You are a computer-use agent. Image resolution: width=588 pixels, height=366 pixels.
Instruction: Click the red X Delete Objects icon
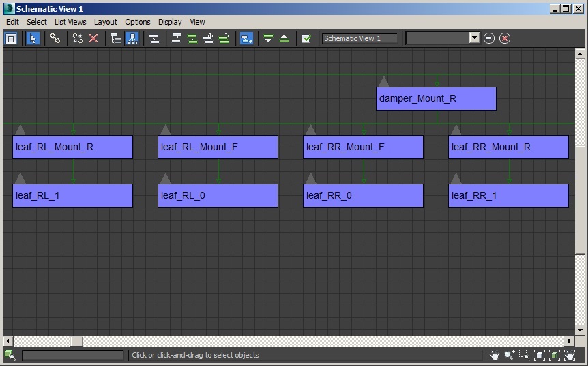[93, 38]
